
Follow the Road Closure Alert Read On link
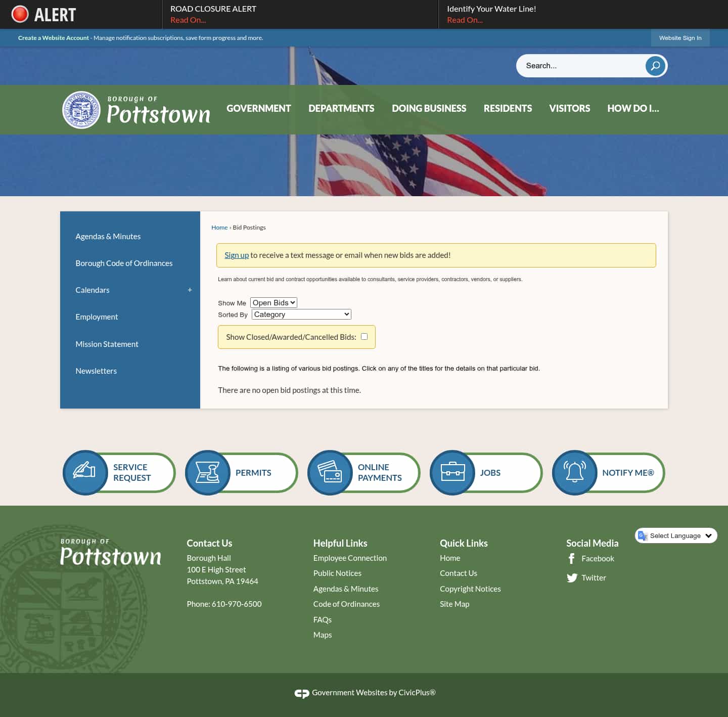tap(188, 20)
